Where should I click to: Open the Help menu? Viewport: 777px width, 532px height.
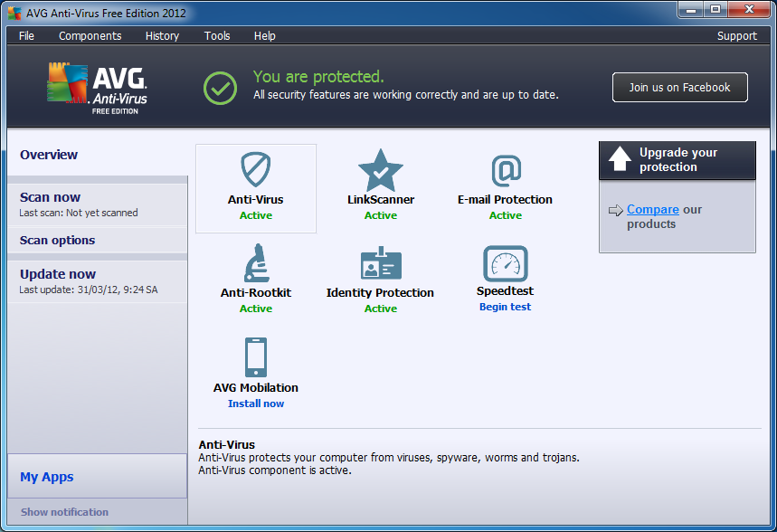click(x=265, y=35)
